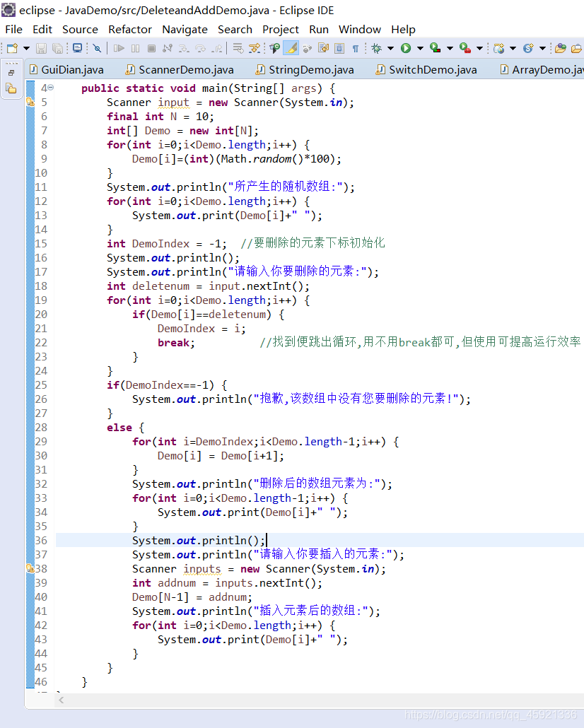Open the Help menu
The width and height of the screenshot is (584, 728).
click(x=403, y=29)
